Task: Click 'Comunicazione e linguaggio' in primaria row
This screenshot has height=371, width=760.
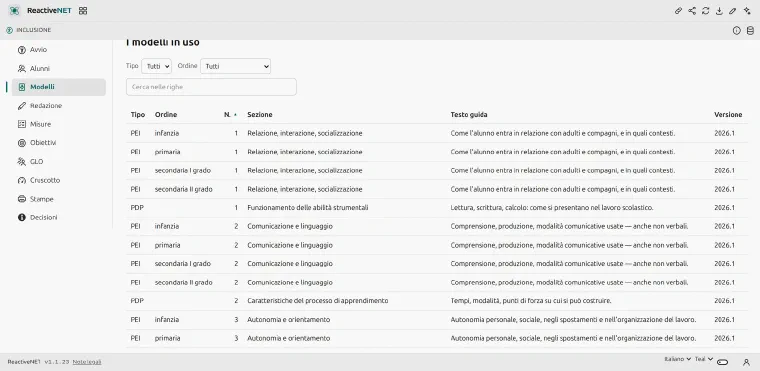Action: 290,245
